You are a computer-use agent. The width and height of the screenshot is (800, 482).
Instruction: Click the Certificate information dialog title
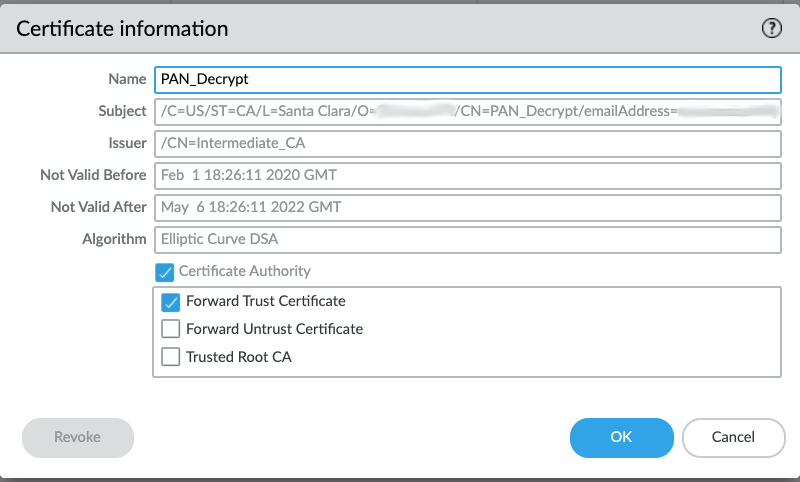pyautogui.click(x=123, y=29)
